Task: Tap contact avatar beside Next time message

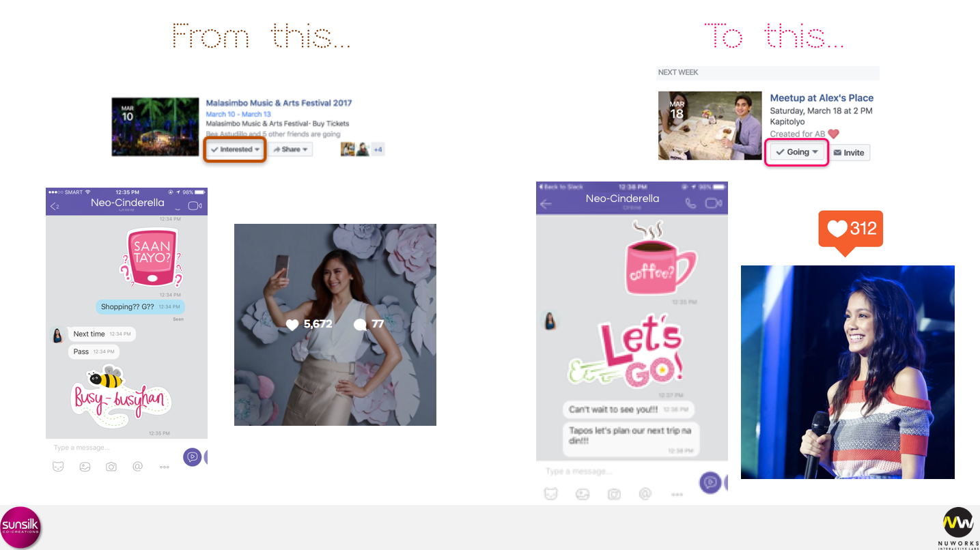Action: [58, 334]
